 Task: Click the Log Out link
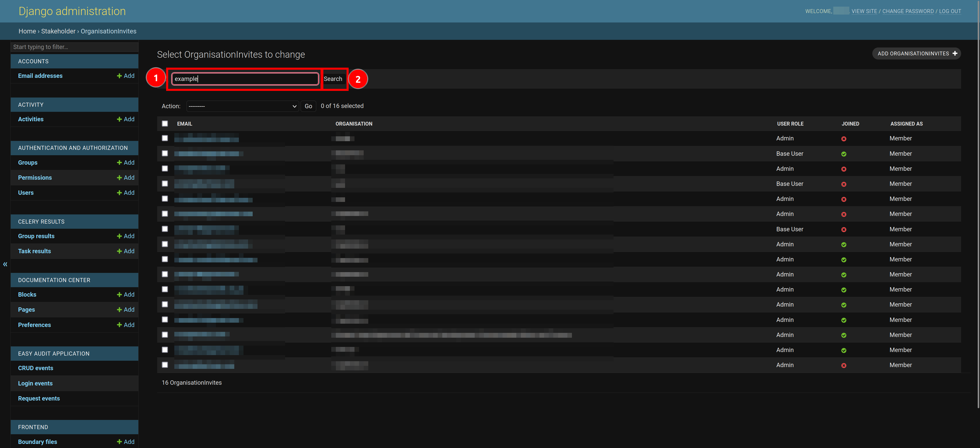950,11
